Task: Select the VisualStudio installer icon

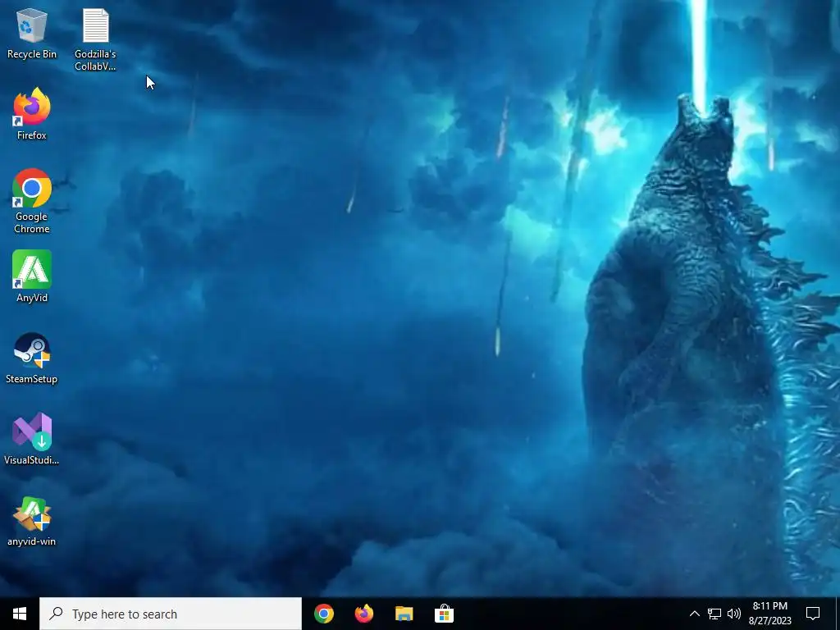Action: point(32,439)
